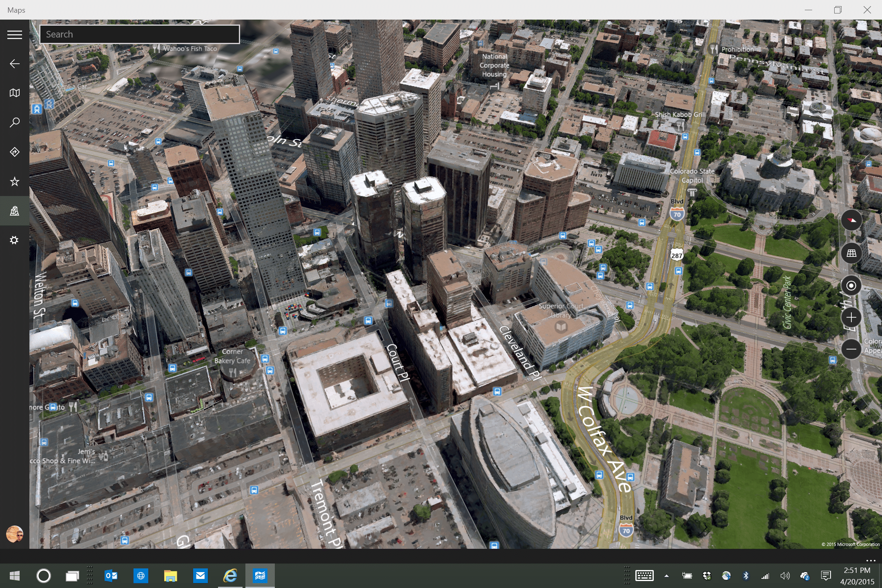Open the volume control in tray
Image resolution: width=882 pixels, height=588 pixels.
point(785,576)
